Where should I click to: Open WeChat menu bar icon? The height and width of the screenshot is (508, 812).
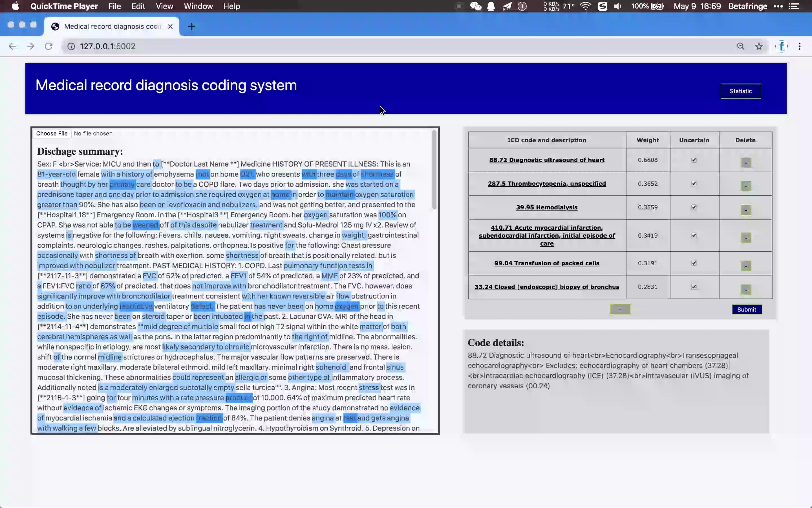click(475, 6)
